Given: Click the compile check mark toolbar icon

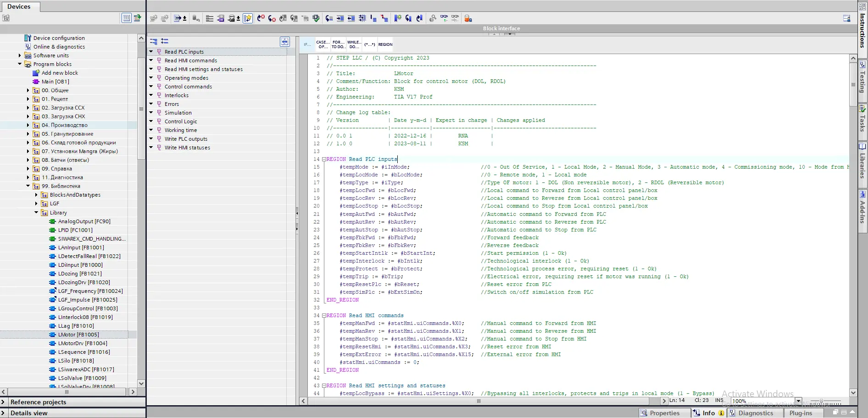Looking at the screenshot, I should (x=316, y=18).
